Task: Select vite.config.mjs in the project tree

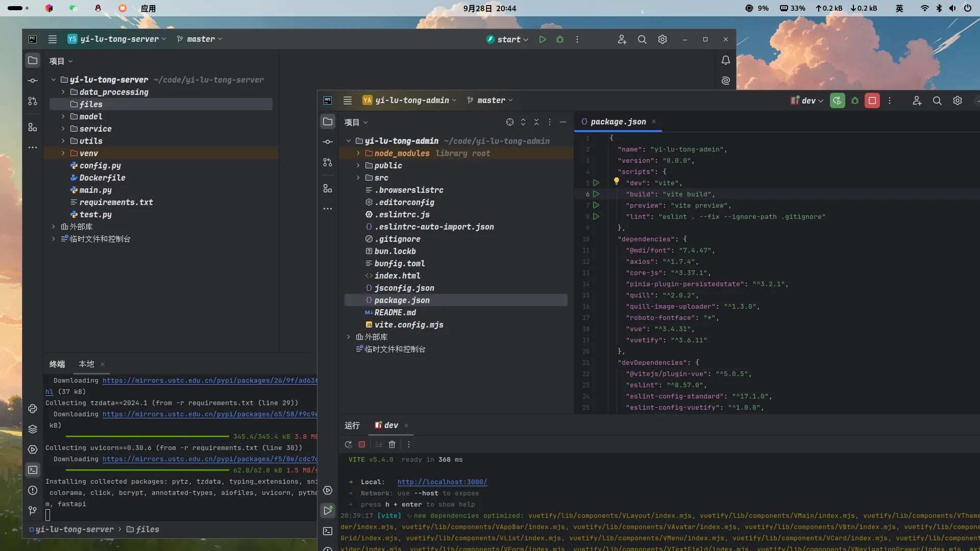Action: pyautogui.click(x=408, y=324)
